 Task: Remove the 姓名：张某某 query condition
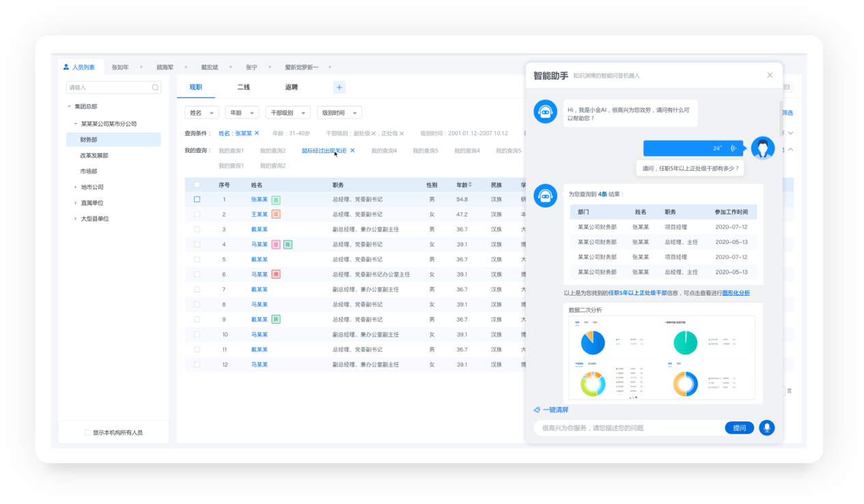[257, 133]
